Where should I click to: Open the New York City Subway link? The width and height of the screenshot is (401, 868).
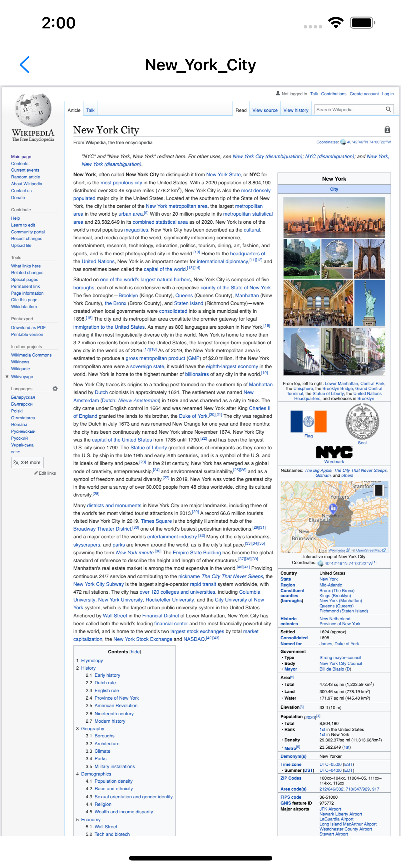(98, 584)
